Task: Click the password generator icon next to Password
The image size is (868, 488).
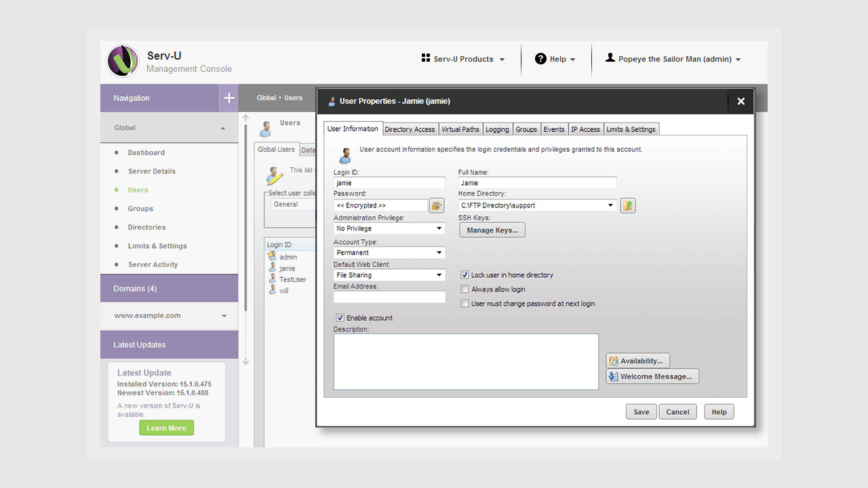Action: click(436, 205)
